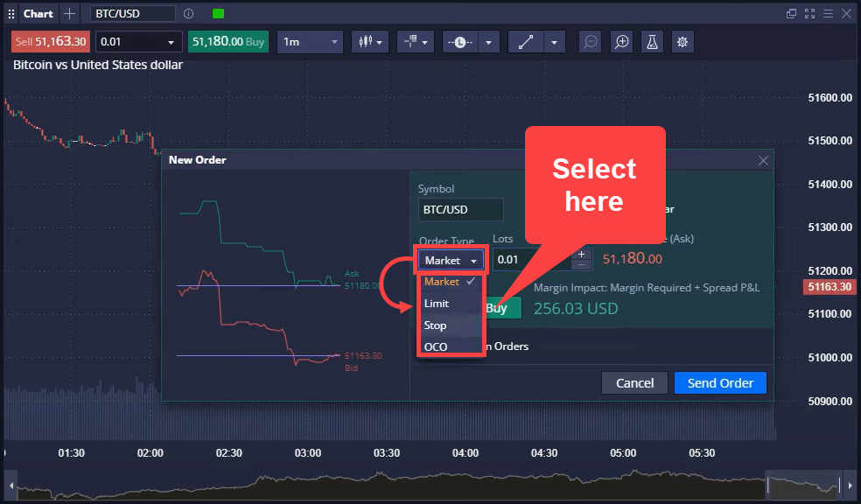Viewport: 861px width, 504px height.
Task: Click the plus stepper beside Lots field
Action: click(x=581, y=254)
